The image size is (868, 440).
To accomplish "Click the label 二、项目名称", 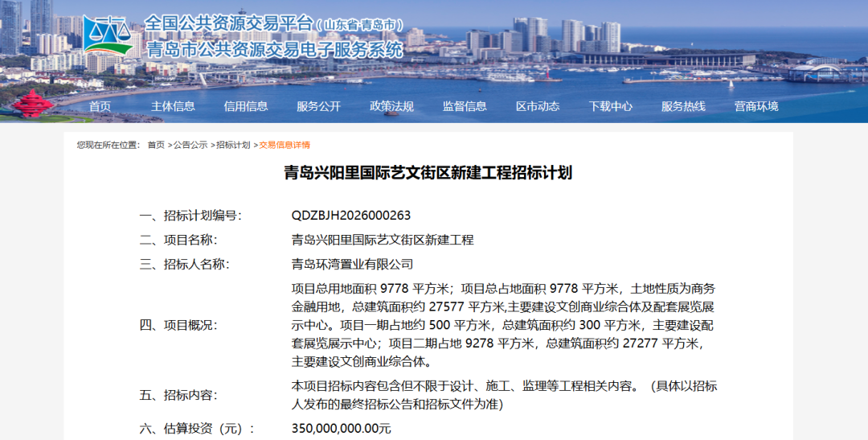I will [178, 240].
